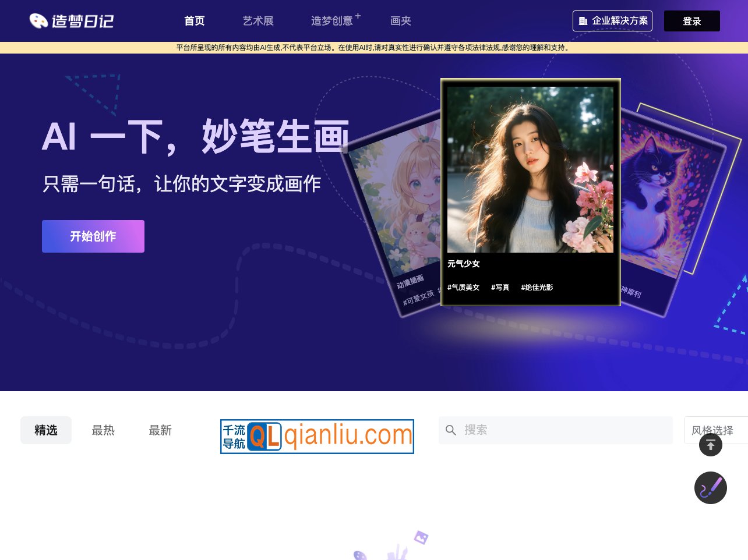Click the plus badge on 造梦创意

(x=358, y=16)
